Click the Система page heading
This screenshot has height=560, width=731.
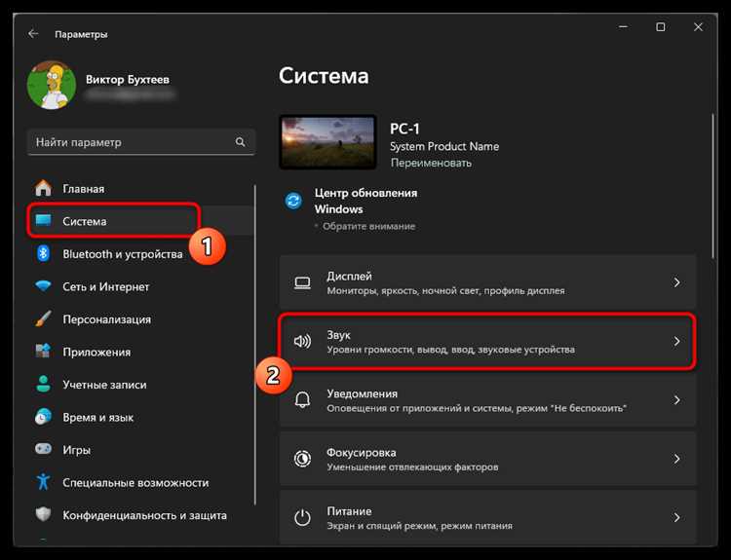point(324,75)
